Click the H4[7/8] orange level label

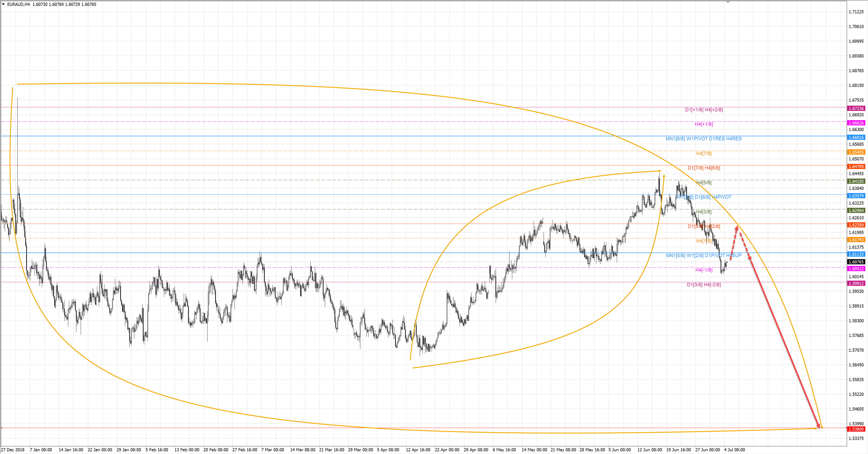point(704,153)
